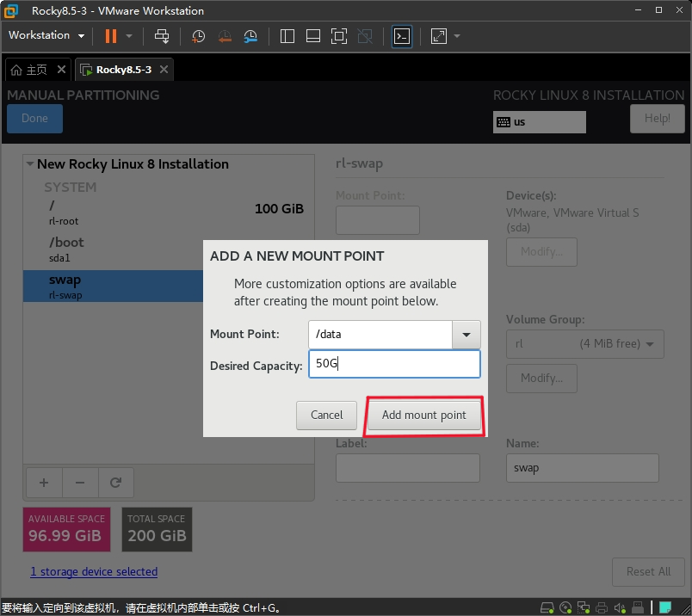Click the ADD A NEW MOUNT POINT title
692x616 pixels.
click(297, 256)
